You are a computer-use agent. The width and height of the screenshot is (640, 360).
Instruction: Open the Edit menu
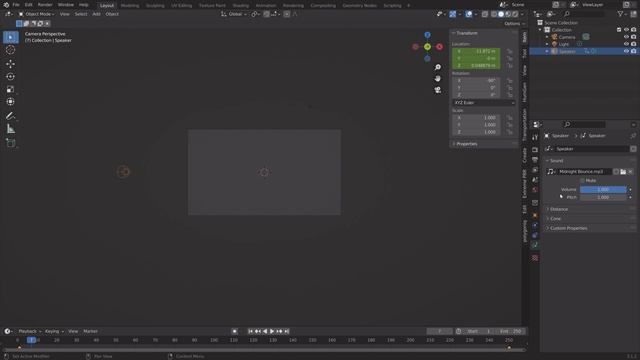29,5
